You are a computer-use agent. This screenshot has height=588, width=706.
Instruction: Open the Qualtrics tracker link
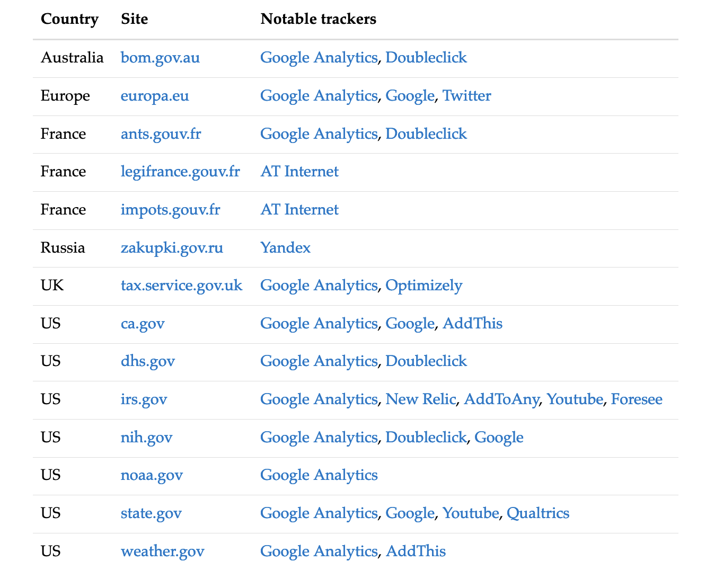coord(537,513)
